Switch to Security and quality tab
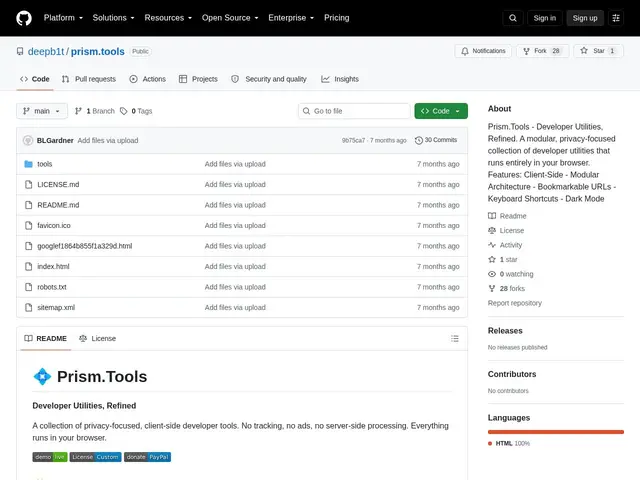Image resolution: width=640 pixels, height=480 pixels. (x=269, y=79)
